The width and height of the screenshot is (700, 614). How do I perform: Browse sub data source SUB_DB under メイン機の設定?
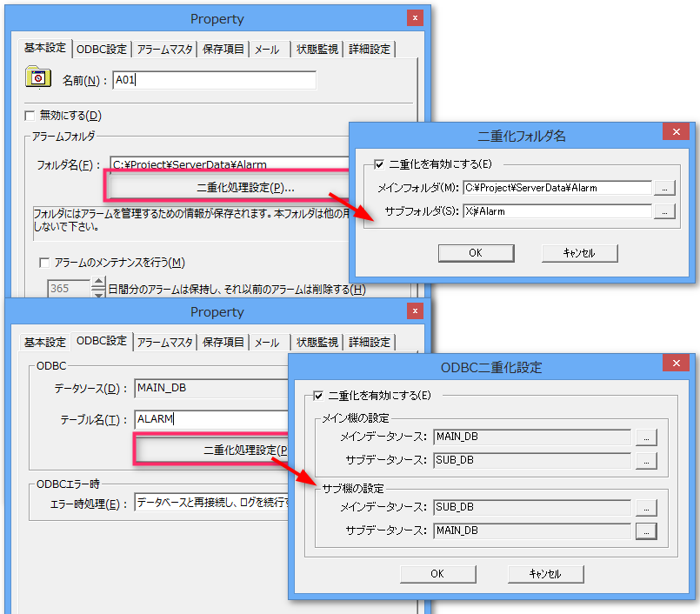point(645,460)
